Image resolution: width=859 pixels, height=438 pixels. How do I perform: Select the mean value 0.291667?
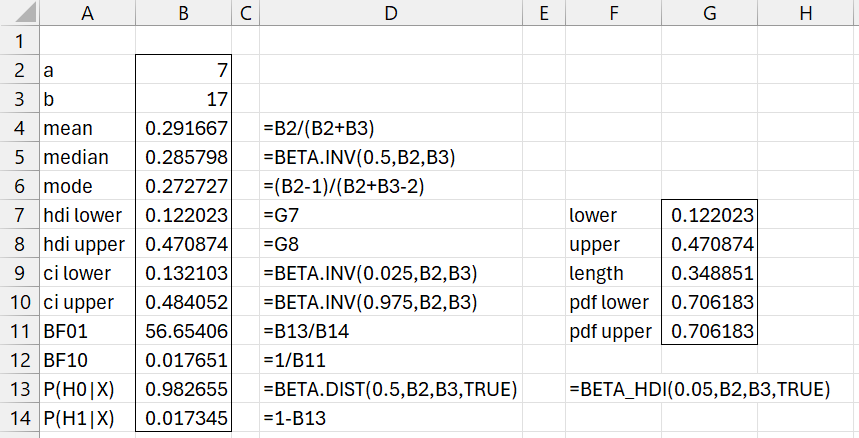tap(184, 128)
